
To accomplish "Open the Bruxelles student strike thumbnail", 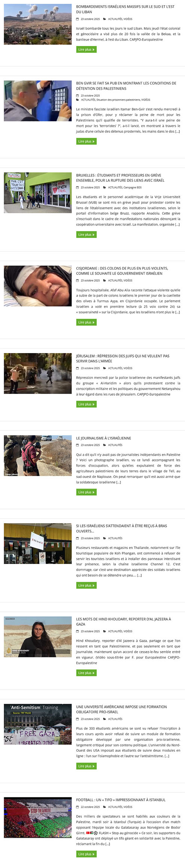I will click(38, 193).
